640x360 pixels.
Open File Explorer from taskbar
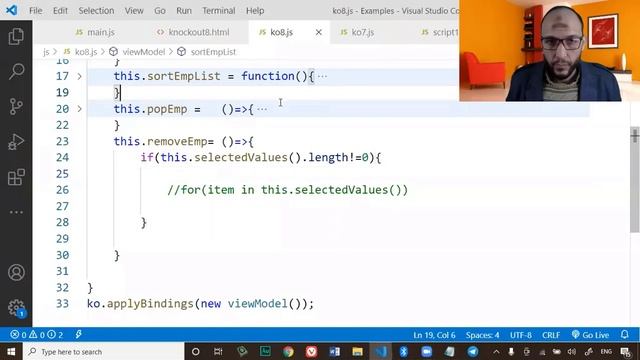tap(358, 351)
